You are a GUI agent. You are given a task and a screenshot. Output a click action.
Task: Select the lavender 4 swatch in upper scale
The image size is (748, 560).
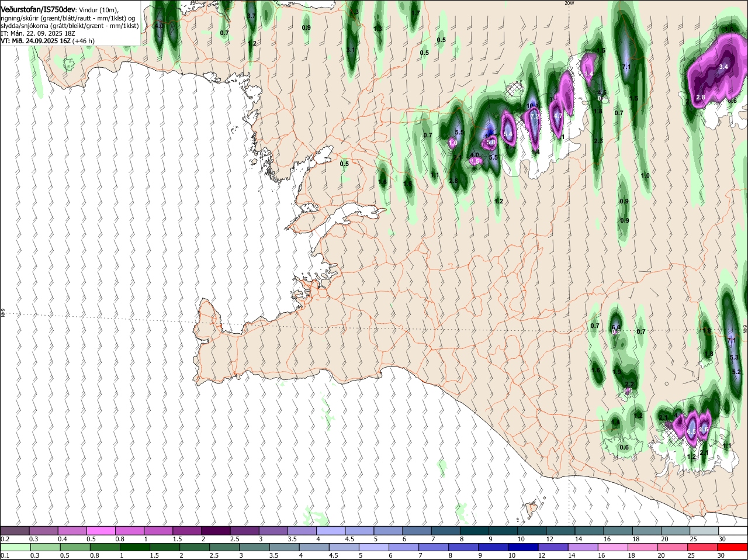tap(330, 531)
